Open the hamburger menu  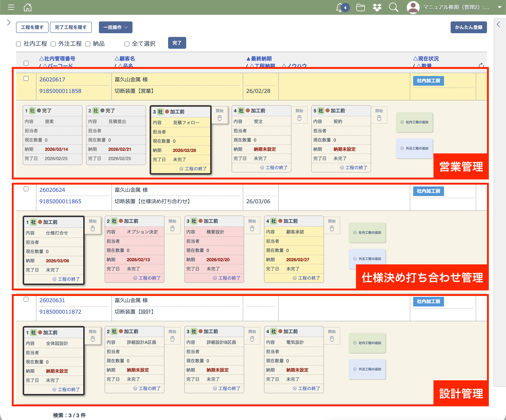click(11, 7)
